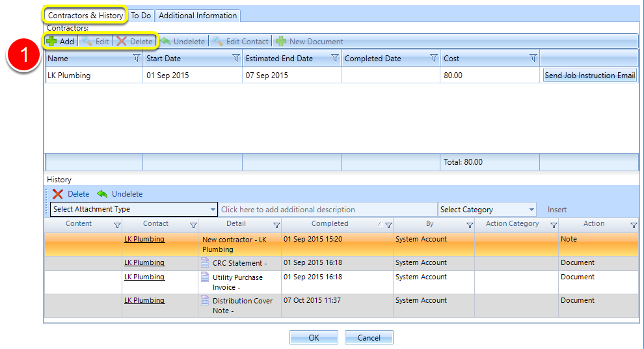Cancel the dialog

[x=369, y=337]
